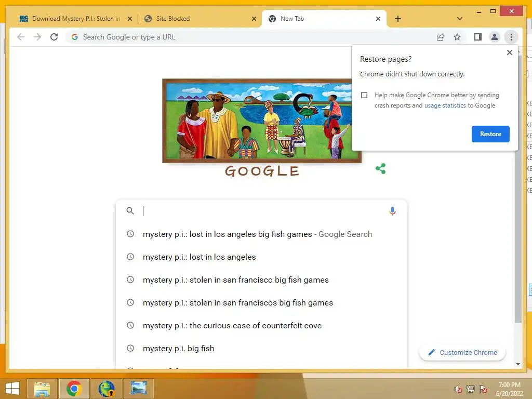Click the Customize Chrome button
Viewport: 532px width, 399px height.
point(462,353)
